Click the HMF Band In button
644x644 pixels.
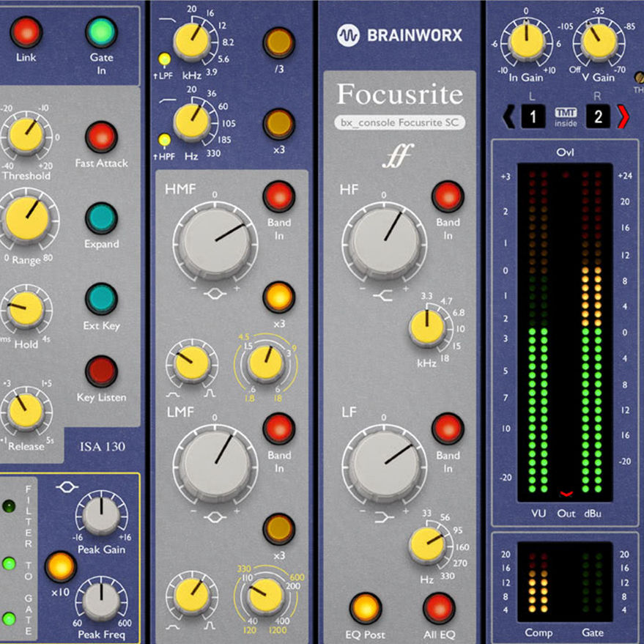(x=279, y=196)
